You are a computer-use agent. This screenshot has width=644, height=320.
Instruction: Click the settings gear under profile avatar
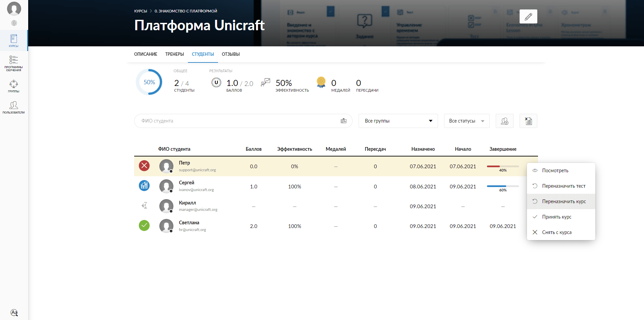coord(14,23)
